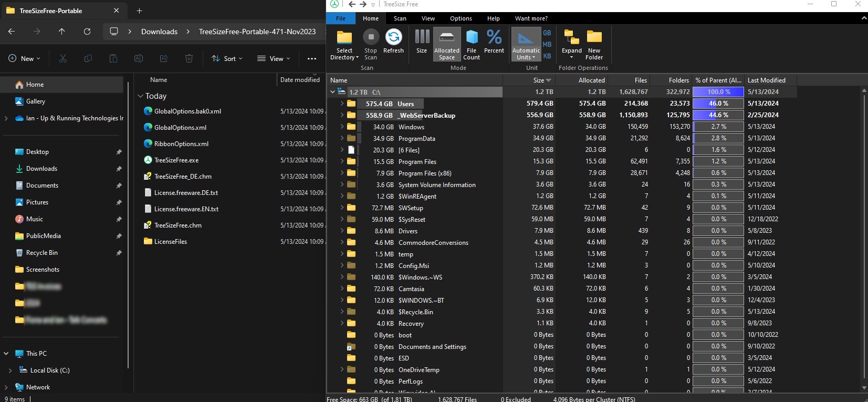Refresh the File Explorer window
This screenshot has height=402, width=868.
pyautogui.click(x=87, y=32)
